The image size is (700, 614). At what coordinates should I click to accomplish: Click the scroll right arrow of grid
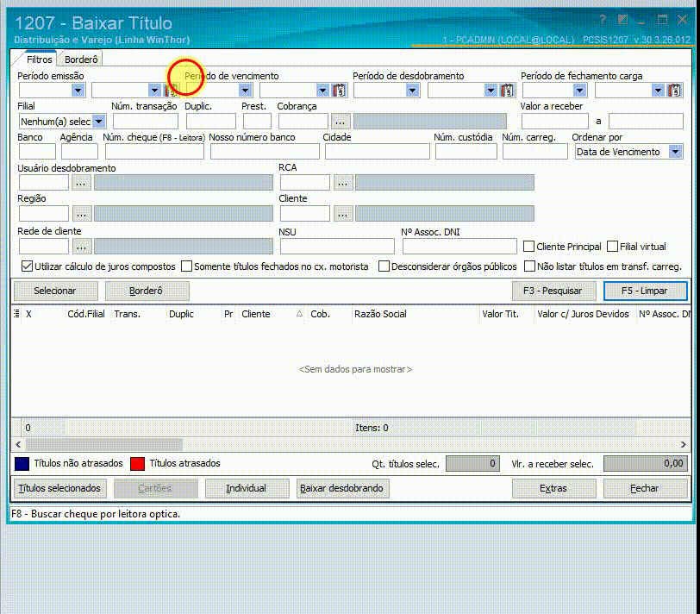coord(683,444)
